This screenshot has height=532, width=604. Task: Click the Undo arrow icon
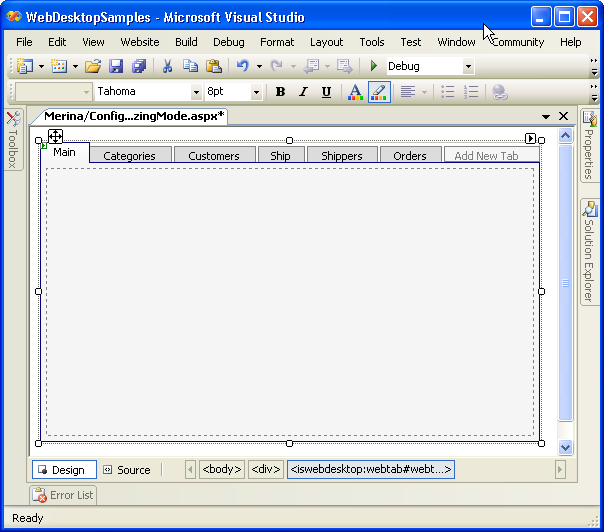pyautogui.click(x=242, y=66)
